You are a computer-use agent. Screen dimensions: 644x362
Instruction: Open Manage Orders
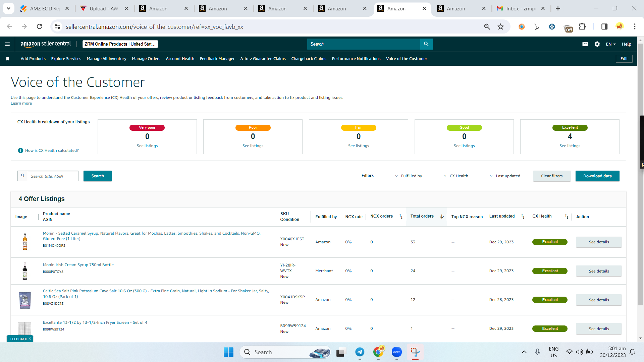146,59
